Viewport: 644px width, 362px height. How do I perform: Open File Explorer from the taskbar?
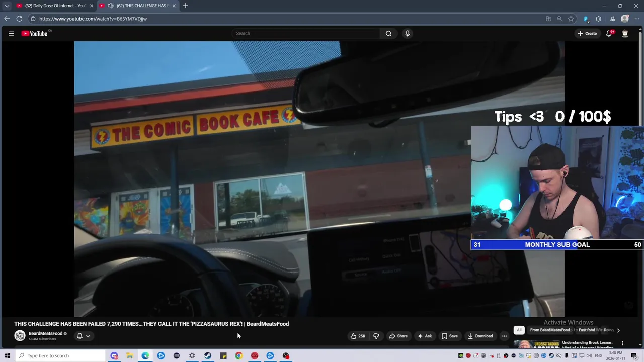(x=129, y=356)
